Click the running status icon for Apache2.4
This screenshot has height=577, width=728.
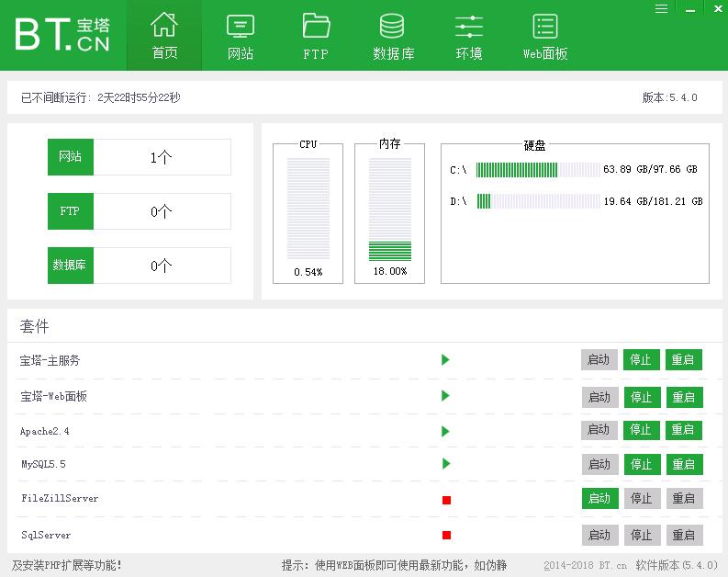point(446,432)
